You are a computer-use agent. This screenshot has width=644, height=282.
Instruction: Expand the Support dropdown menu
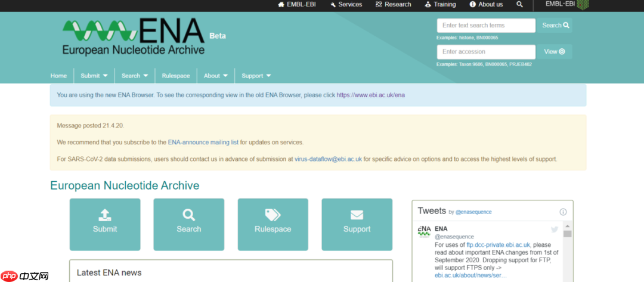click(256, 76)
